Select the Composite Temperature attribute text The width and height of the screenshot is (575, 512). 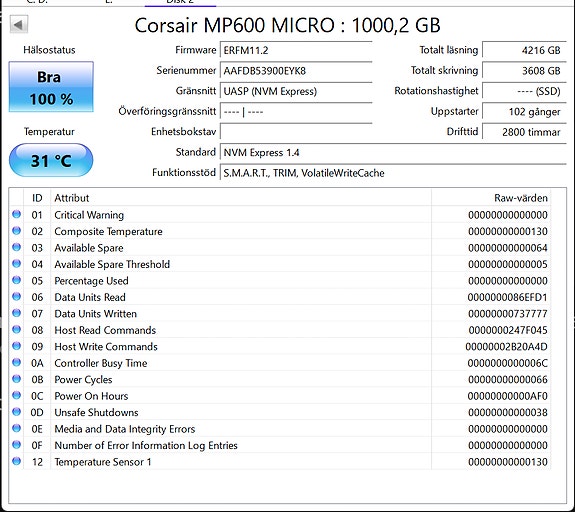point(108,231)
